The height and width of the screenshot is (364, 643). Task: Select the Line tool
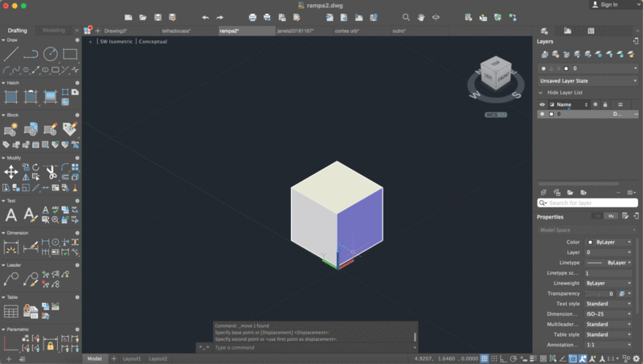(11, 54)
